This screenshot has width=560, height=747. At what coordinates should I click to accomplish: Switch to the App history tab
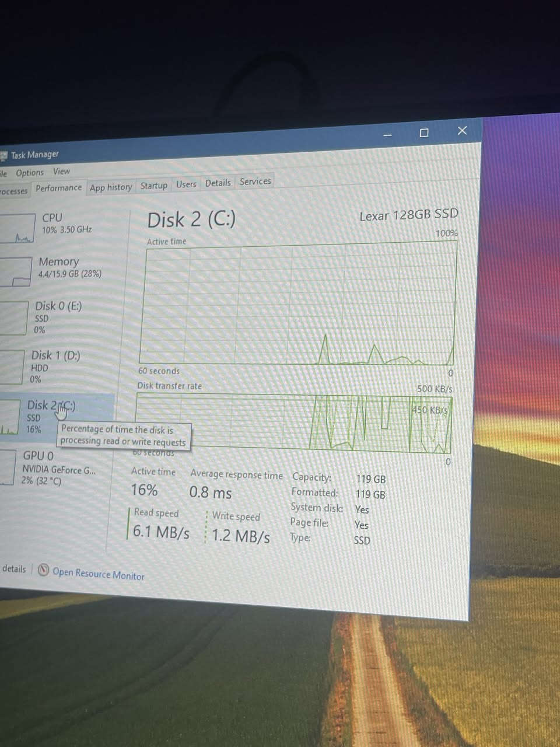111,187
